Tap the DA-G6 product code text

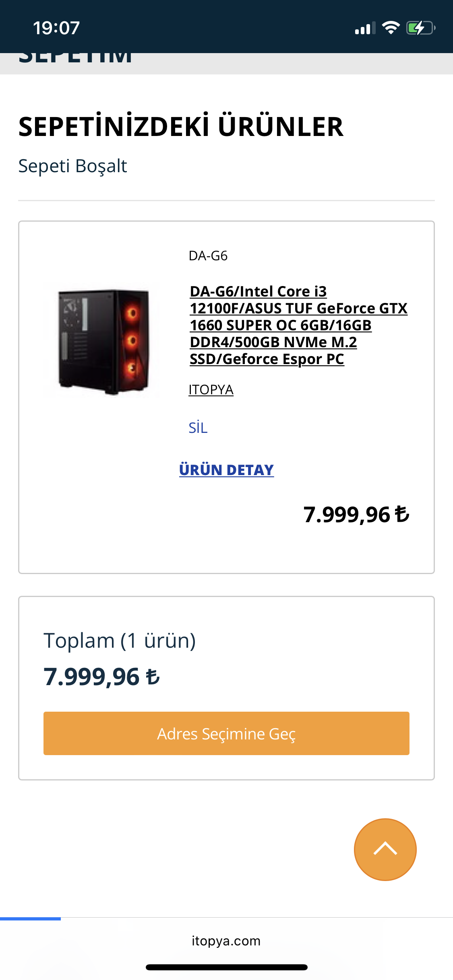[208, 256]
